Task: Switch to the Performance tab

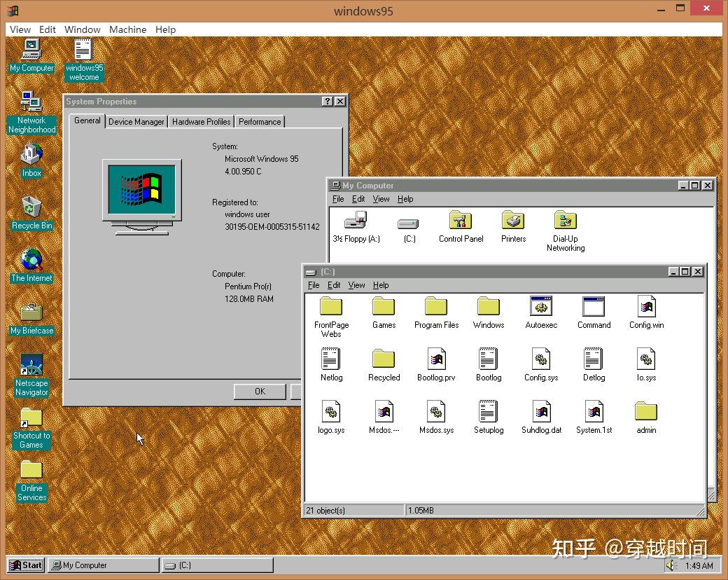Action: [259, 121]
